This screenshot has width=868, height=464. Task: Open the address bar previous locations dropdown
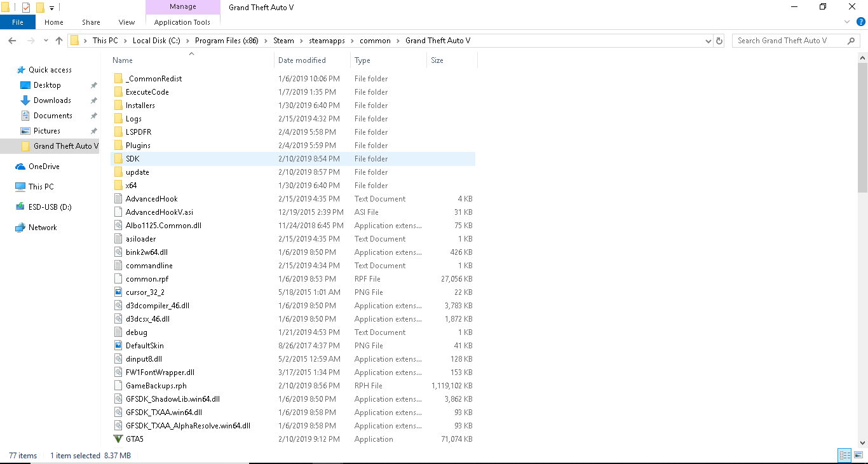pyautogui.click(x=709, y=41)
